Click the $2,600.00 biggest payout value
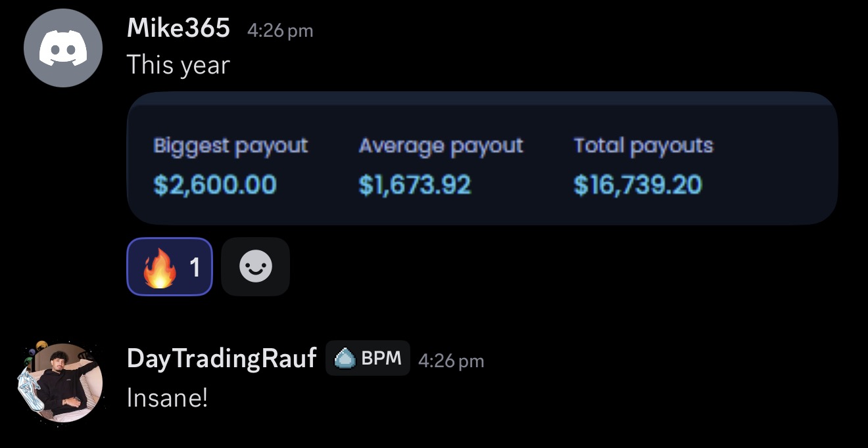The image size is (868, 448). 215,185
